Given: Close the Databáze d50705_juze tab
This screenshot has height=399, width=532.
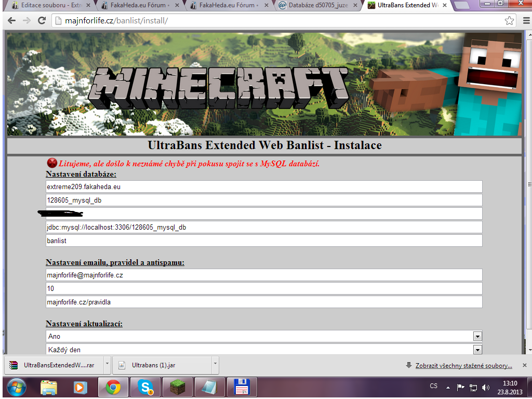Looking at the screenshot, I should (x=355, y=5).
